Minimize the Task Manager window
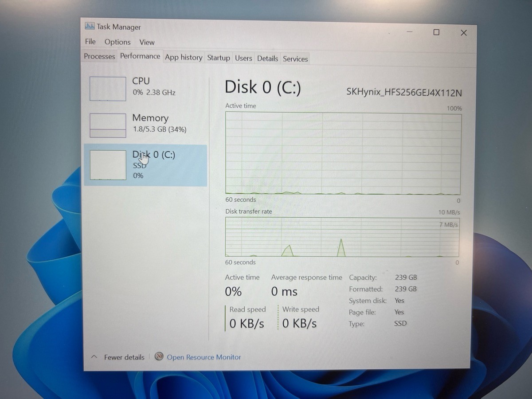Viewport: 532px width, 399px height. (x=409, y=31)
